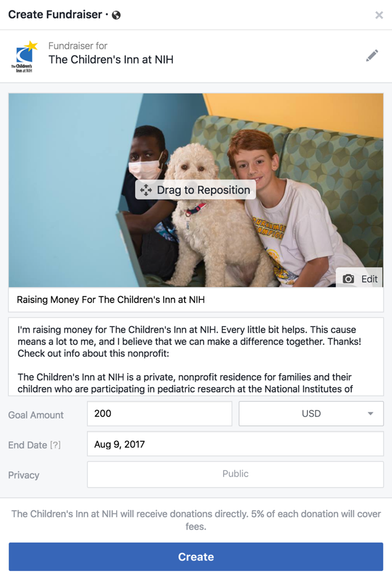The width and height of the screenshot is (392, 579).
Task: Click the globe public privacy icon
Action: coord(116,15)
